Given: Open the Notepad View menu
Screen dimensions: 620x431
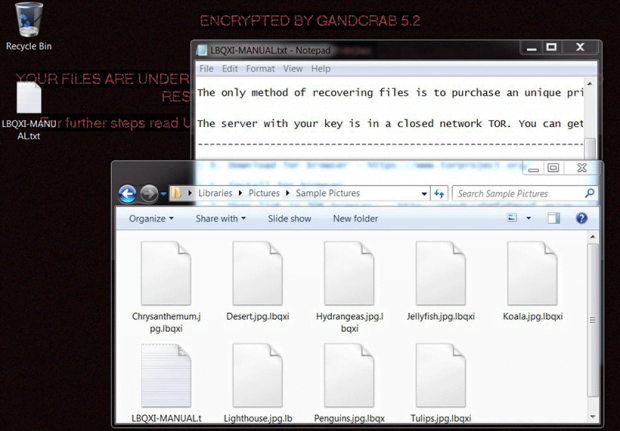Looking at the screenshot, I should tap(293, 69).
